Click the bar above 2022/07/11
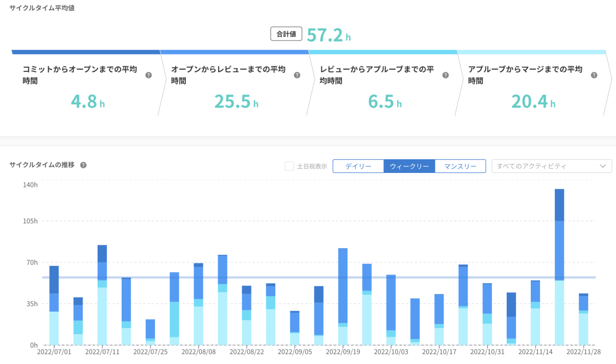 [x=102, y=295]
